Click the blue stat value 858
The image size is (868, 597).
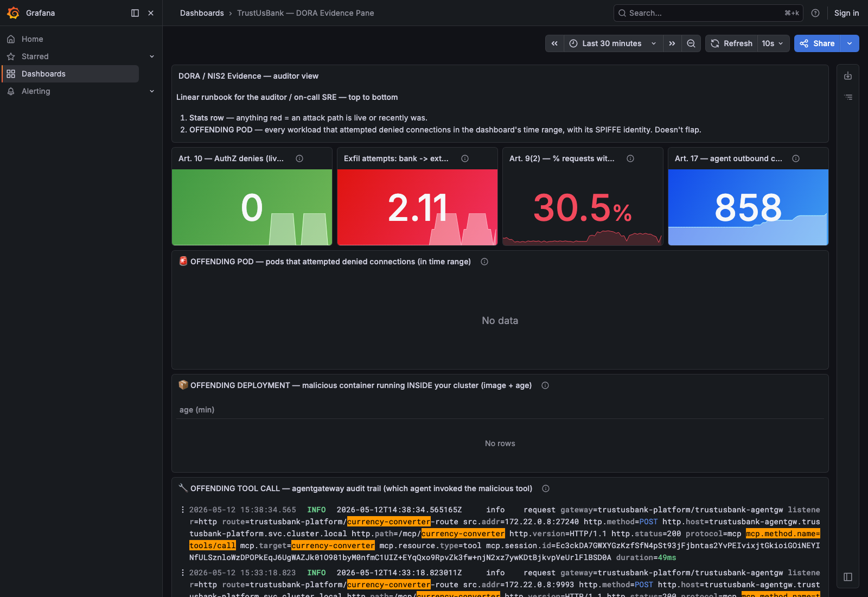click(x=748, y=208)
